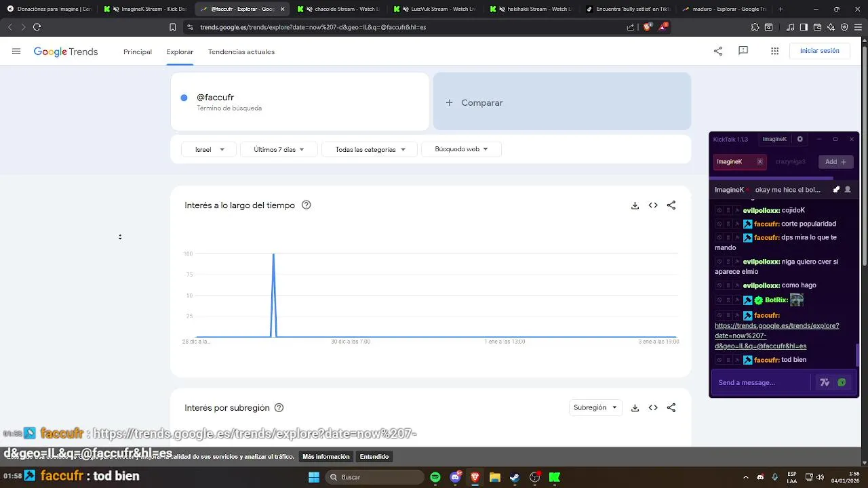The width and height of the screenshot is (868, 488).
Task: Open the Google Trends hamburger menu
Action: (16, 52)
